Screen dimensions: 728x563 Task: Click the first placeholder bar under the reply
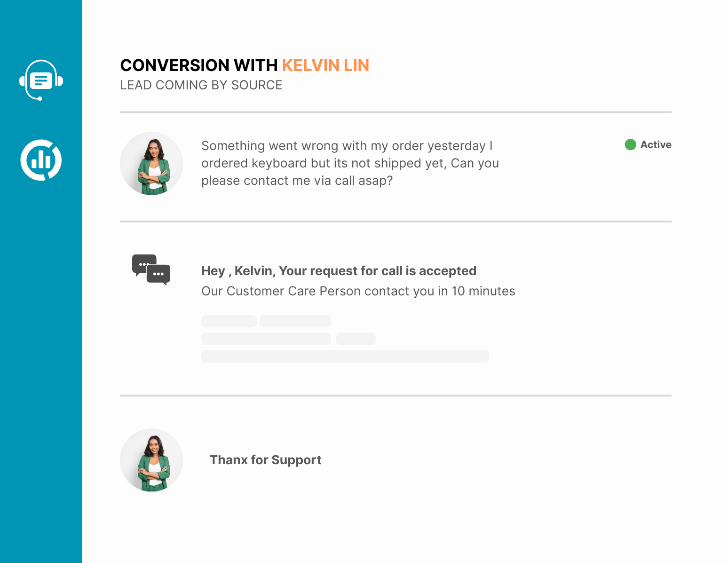coord(229,321)
